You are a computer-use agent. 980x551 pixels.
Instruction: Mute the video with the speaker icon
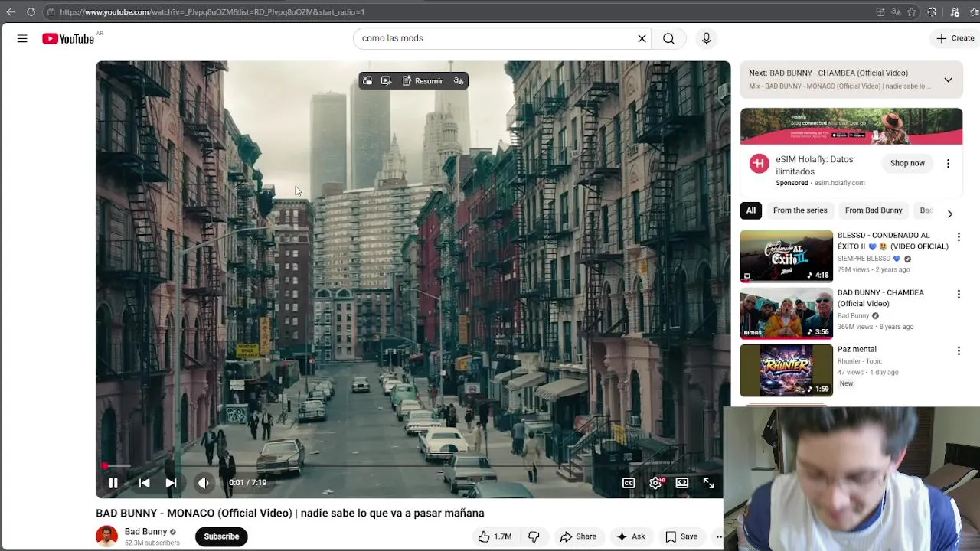[x=204, y=483]
